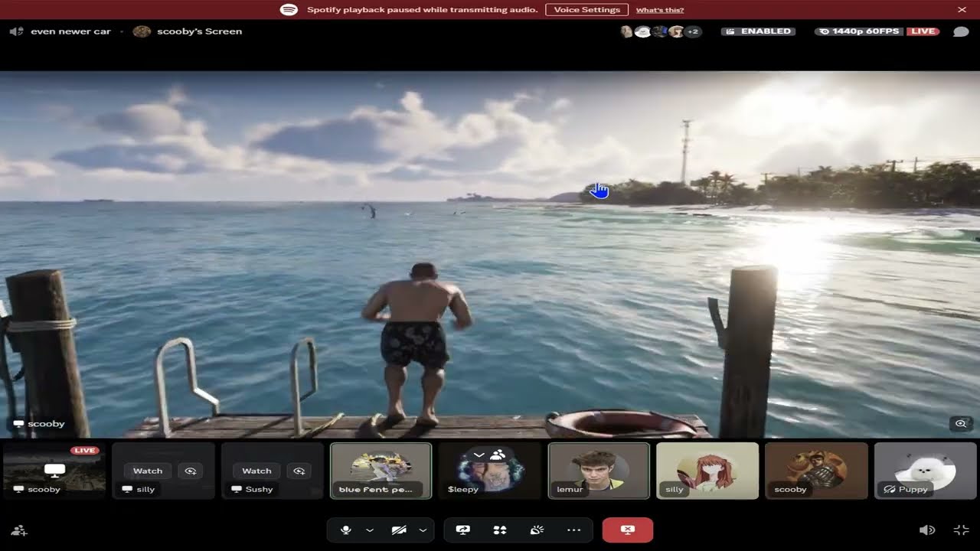Click the speaker icon beside "even newer car"
This screenshot has height=551, width=980.
(16, 31)
